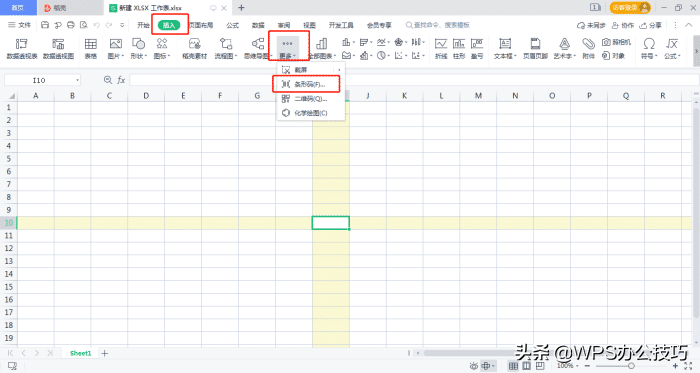Image resolution: width=700 pixels, height=373 pixels.
Task: Collapse the ribbon with the chevron
Action: [x=689, y=25]
